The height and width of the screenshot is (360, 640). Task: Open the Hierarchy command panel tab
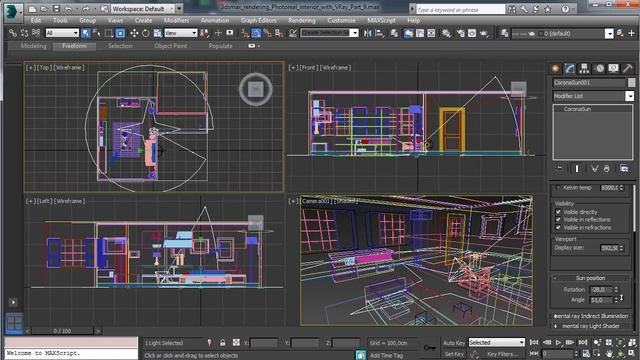(x=584, y=68)
